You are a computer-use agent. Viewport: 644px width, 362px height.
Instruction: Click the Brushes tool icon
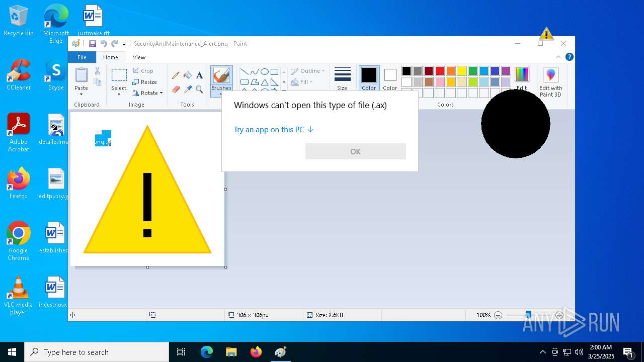221,75
